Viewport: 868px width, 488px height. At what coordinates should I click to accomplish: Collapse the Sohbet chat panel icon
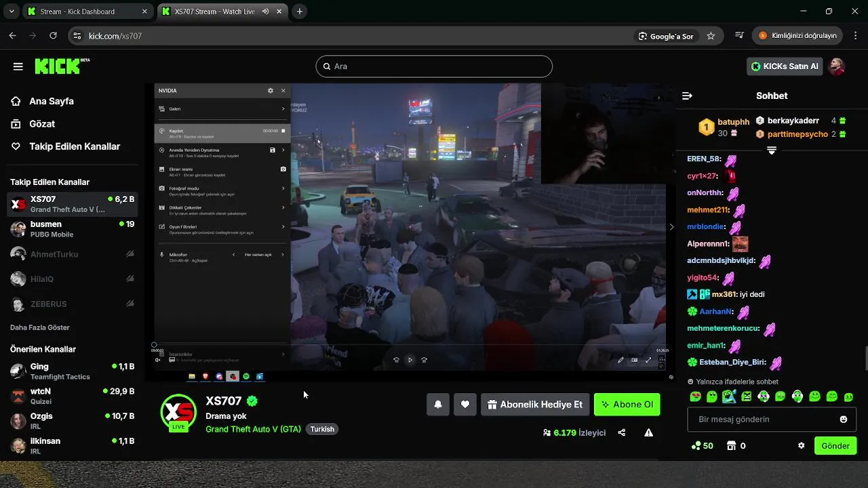click(x=687, y=96)
